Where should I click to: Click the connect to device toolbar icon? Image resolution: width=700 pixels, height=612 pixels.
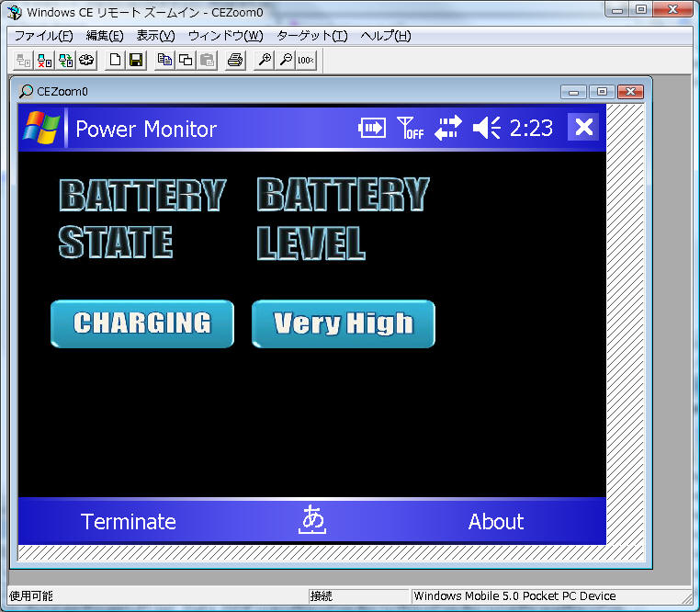pos(23,60)
